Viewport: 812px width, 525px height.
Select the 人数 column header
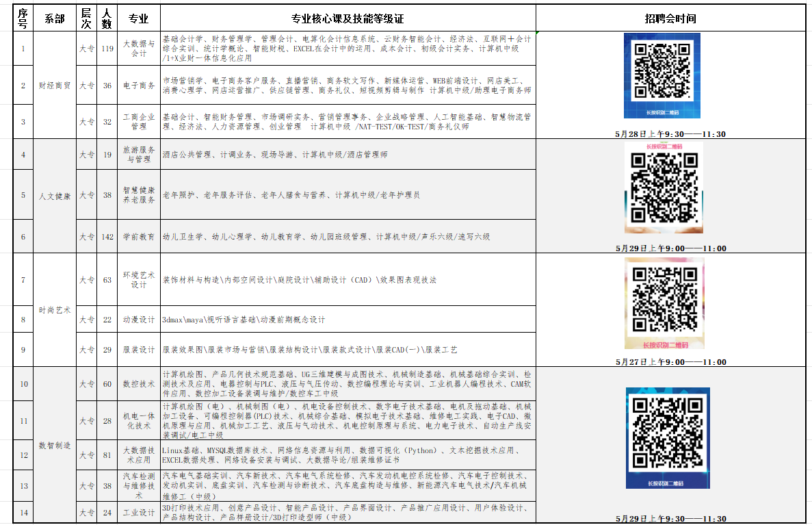tap(106, 18)
